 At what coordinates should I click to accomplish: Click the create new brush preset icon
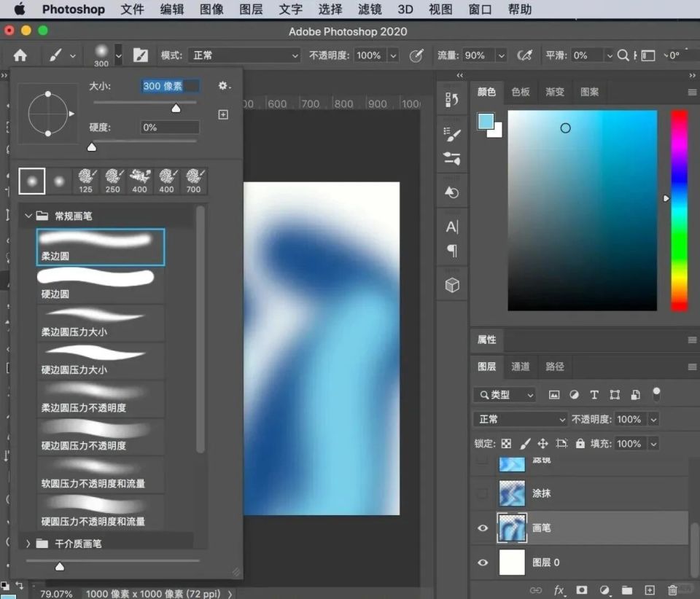(x=223, y=114)
